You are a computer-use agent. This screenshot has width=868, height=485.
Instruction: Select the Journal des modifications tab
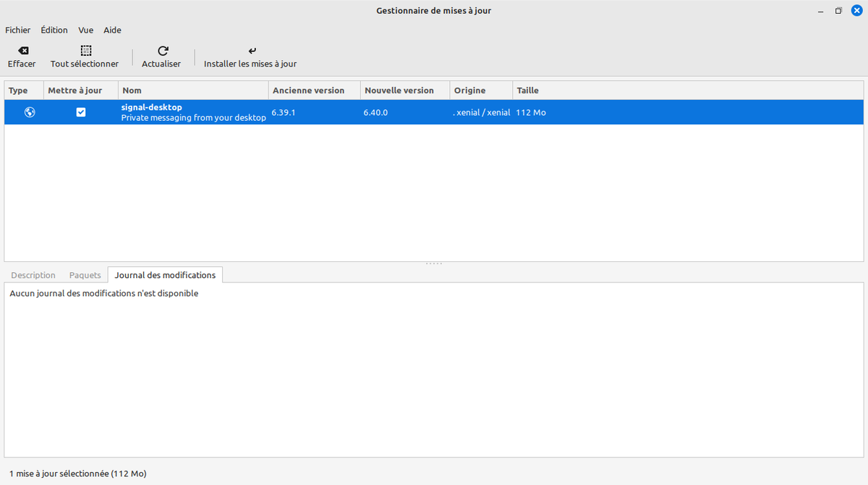[x=165, y=275]
